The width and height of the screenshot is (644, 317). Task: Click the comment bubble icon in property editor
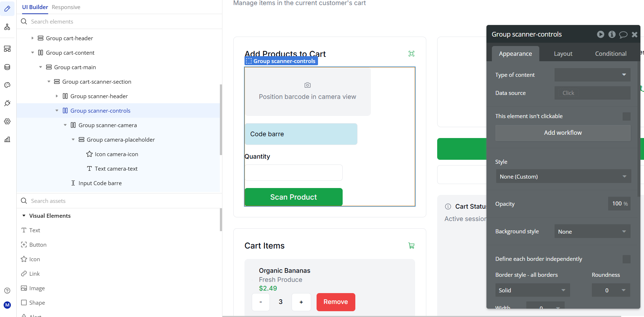[x=623, y=34]
